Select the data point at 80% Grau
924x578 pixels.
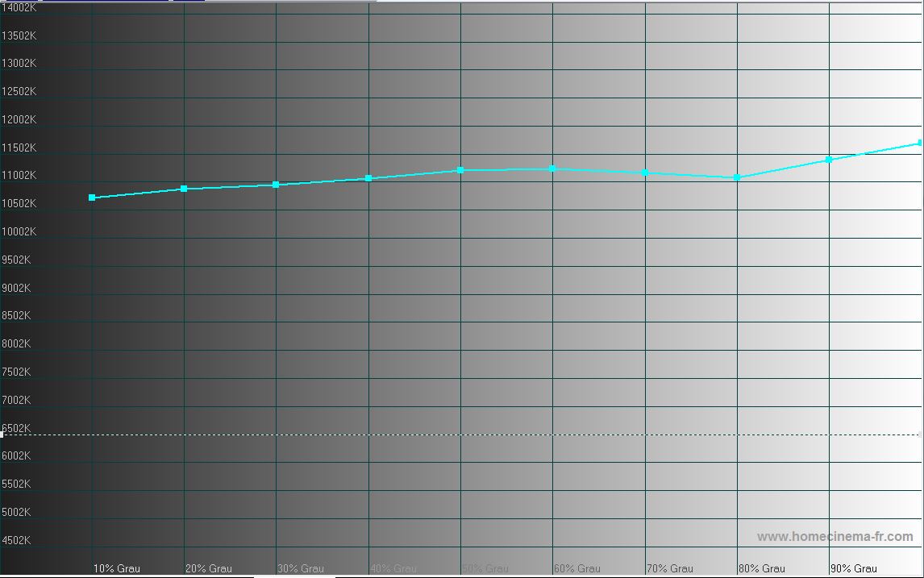click(737, 177)
